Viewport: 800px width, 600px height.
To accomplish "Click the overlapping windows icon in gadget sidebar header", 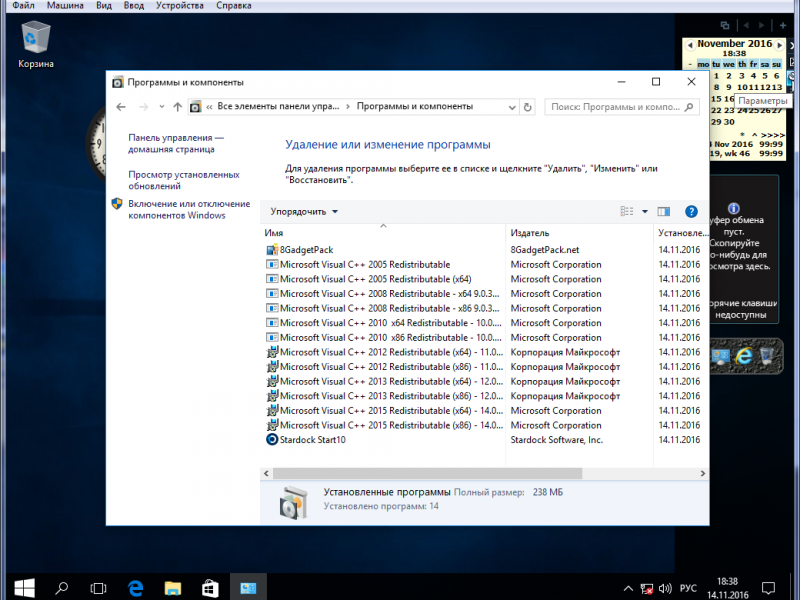I will tap(724, 26).
